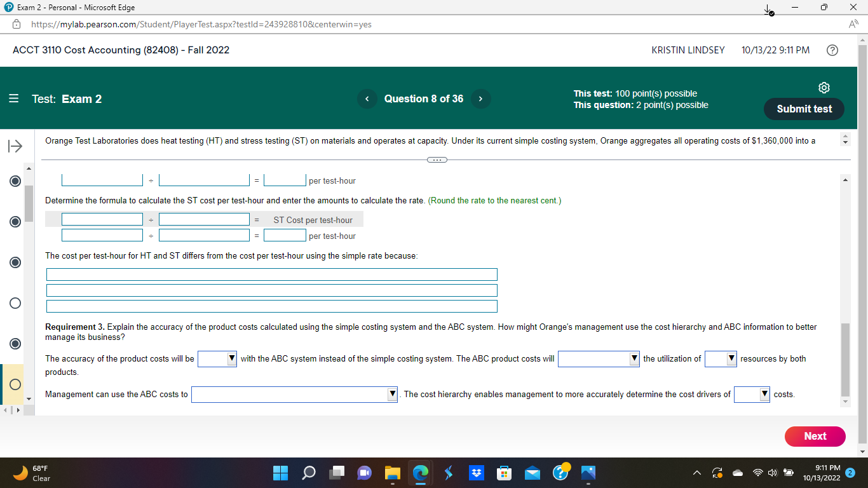Click the Next button
The image size is (868, 488).
[x=815, y=437]
